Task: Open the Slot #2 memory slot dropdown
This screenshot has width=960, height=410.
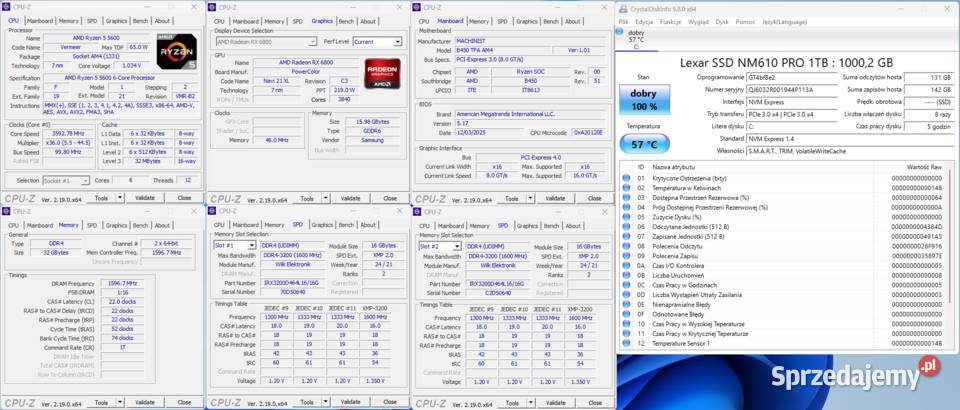Action: point(440,246)
